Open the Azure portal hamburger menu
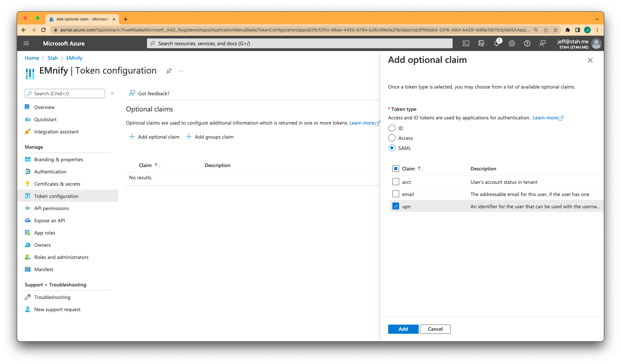621x364 pixels. [26, 43]
